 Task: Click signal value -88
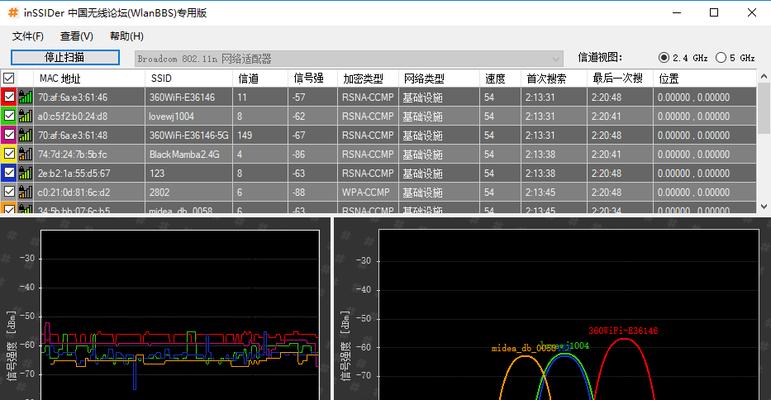(x=298, y=192)
